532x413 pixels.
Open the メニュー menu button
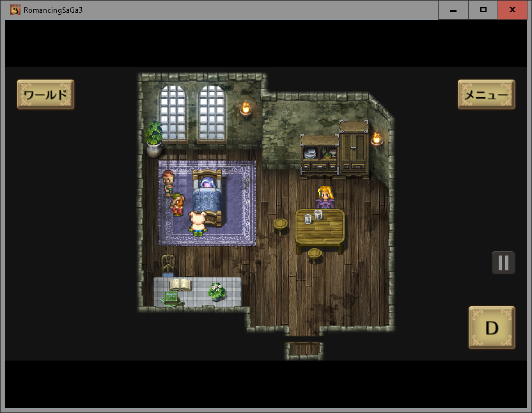point(486,95)
